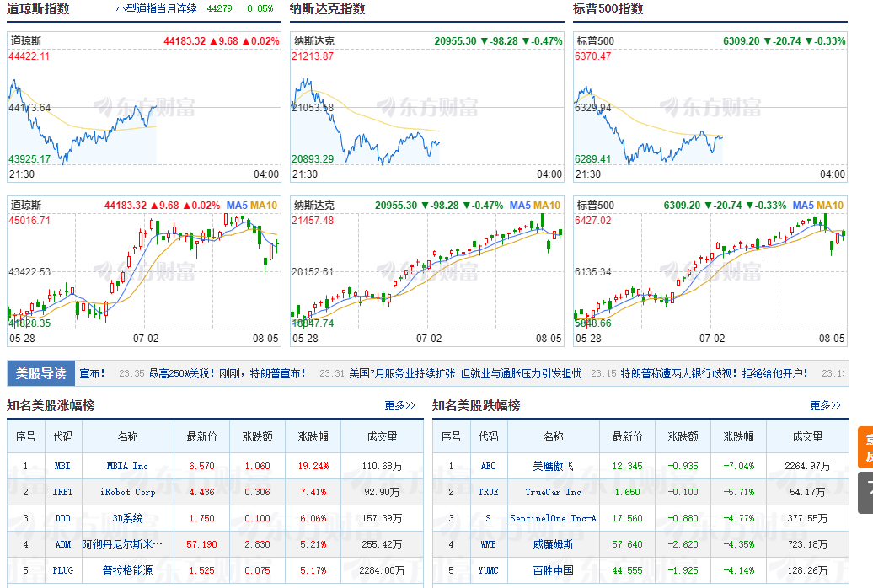Click the 12.345 price for 美鹰傲飞
Image resolution: width=873 pixels, height=588 pixels.
628,466
